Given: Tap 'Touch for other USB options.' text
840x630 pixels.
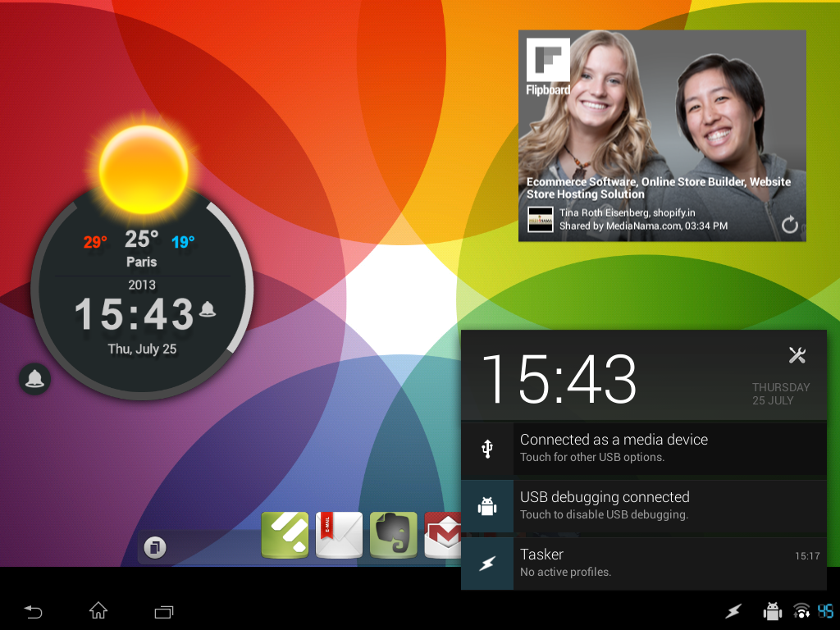Looking at the screenshot, I should (x=592, y=458).
